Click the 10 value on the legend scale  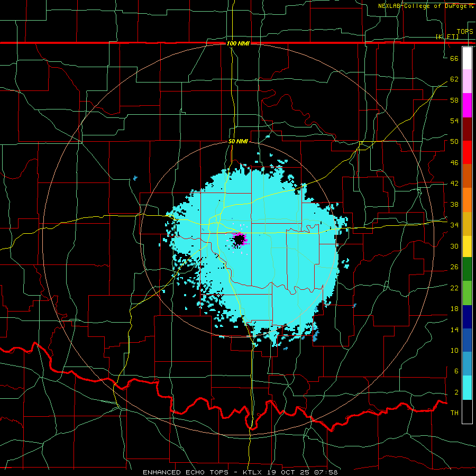pyautogui.click(x=454, y=350)
